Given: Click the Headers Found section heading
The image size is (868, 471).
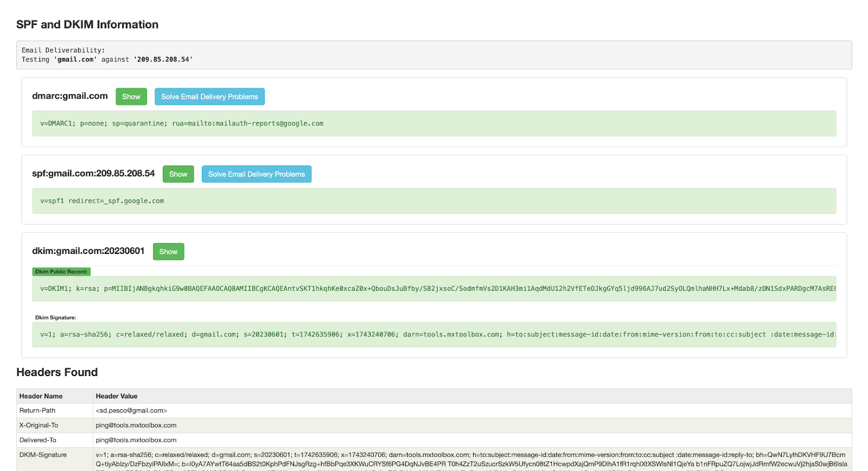Looking at the screenshot, I should tap(57, 372).
